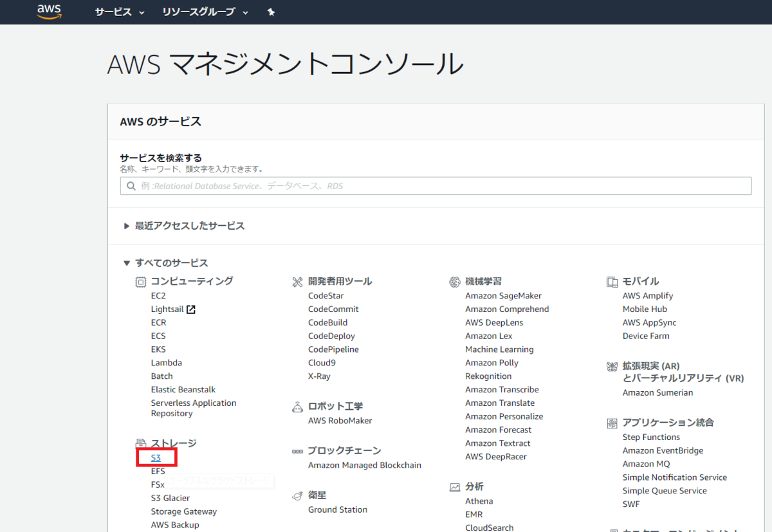
Task: Click the Satellite category icon
Action: click(297, 495)
